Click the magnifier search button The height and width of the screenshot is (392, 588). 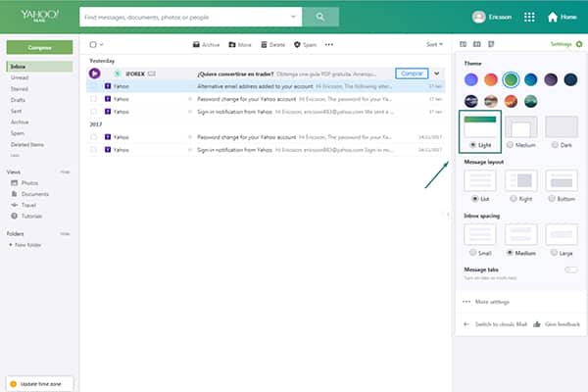click(320, 17)
